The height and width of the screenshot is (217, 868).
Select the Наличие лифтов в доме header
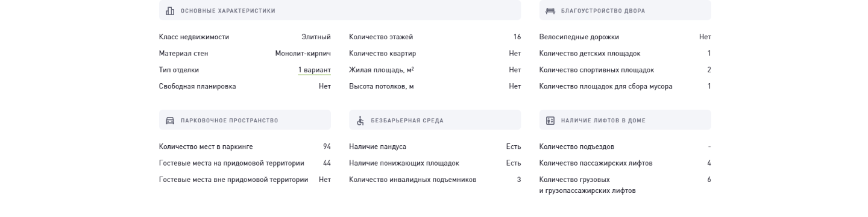[x=625, y=120]
